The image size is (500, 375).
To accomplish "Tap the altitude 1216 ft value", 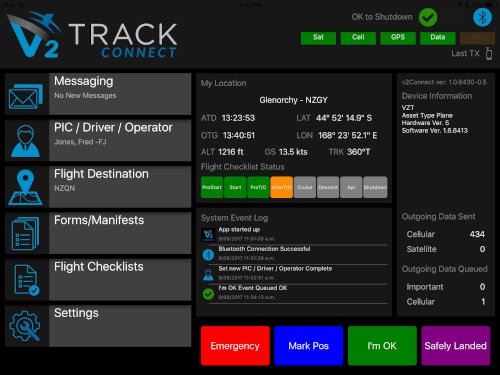I will [x=231, y=152].
